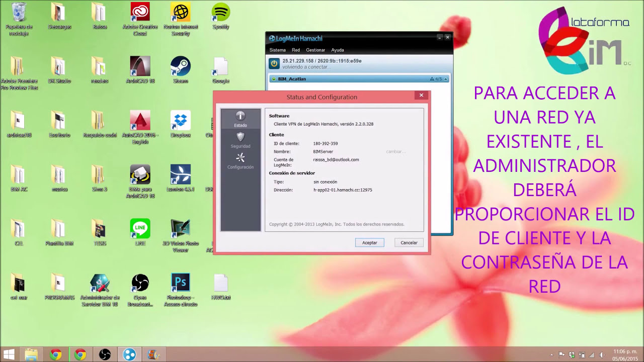Close the Status and Configuration dialog
Viewport: 644px width, 362px height.
pyautogui.click(x=421, y=95)
